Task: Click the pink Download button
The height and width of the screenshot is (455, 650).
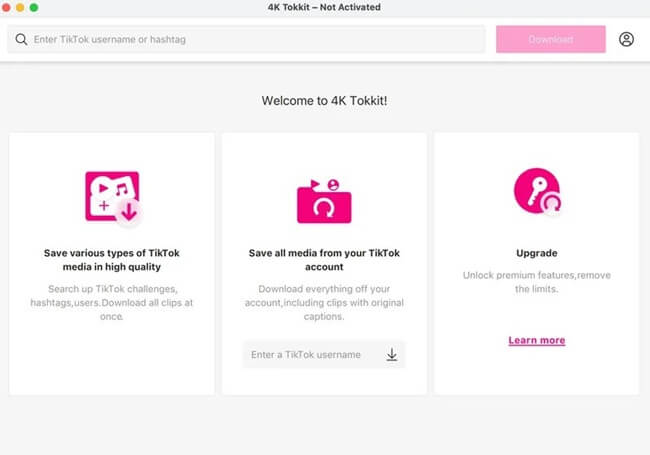Action: click(551, 39)
